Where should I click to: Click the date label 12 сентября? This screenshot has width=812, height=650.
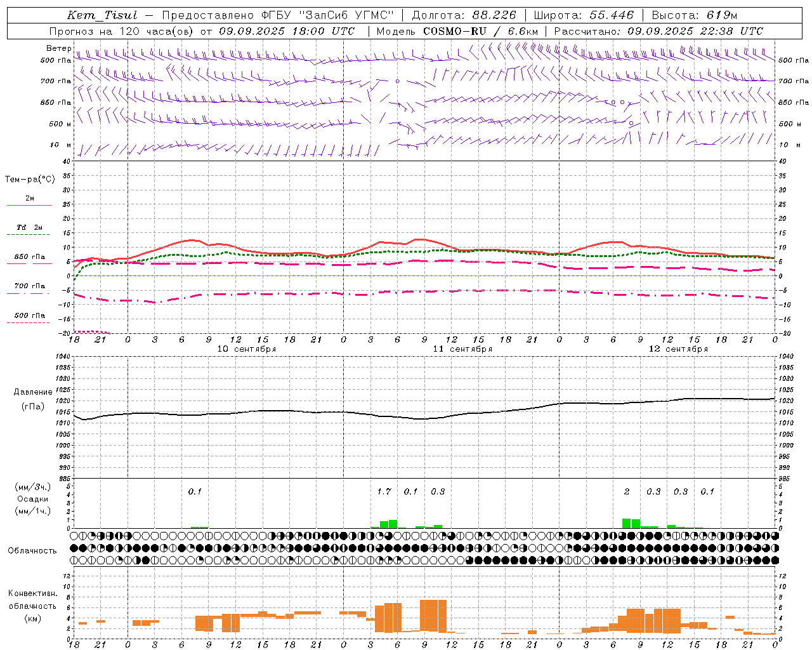click(678, 349)
